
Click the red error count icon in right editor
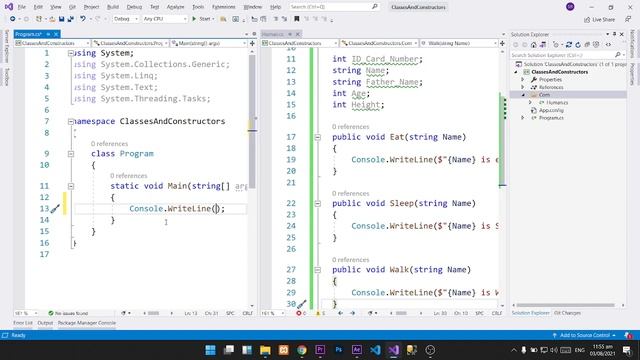tap(299, 313)
